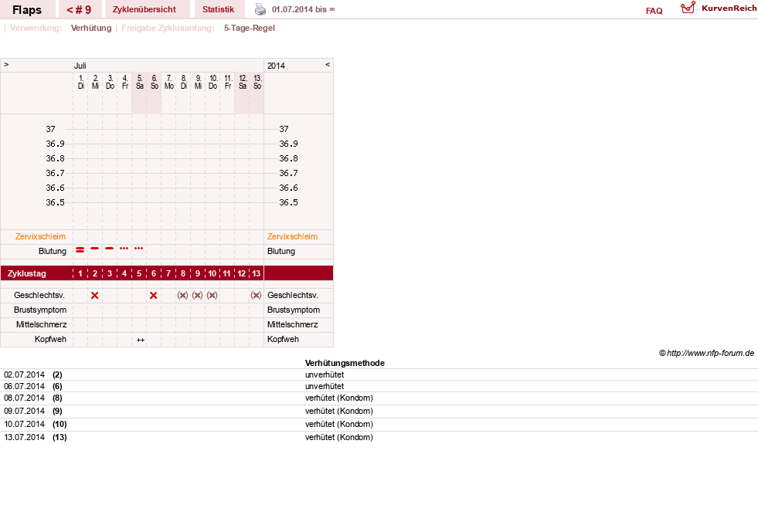Viewport: 758px width, 532px height.
Task: Click bracketed X on cycle day 10
Action: tap(212, 295)
